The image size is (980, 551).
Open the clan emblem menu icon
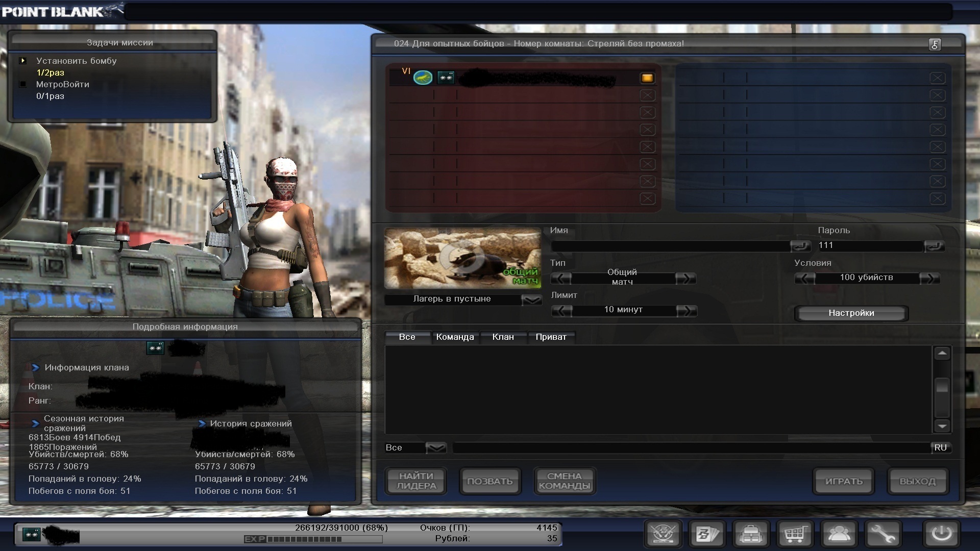coord(663,534)
